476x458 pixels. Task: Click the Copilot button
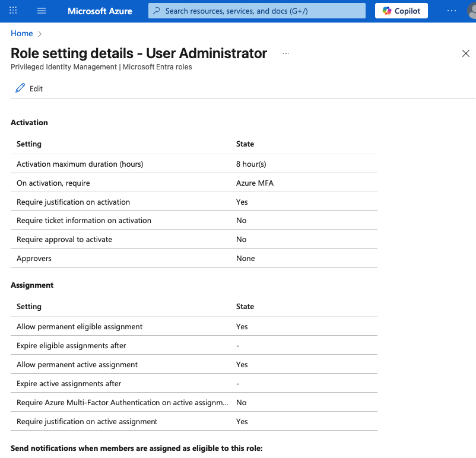coord(401,11)
